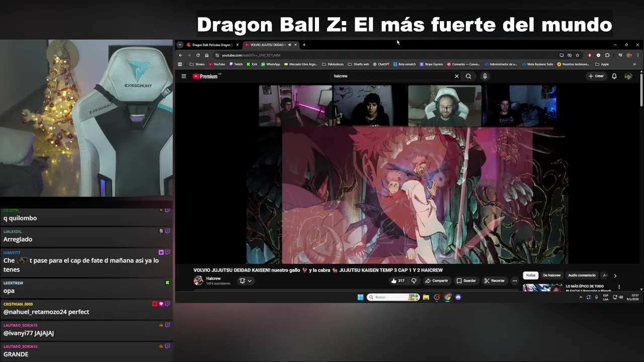Save video with Guardar button
Image resolution: width=644 pixels, height=362 pixels.
[x=466, y=281]
